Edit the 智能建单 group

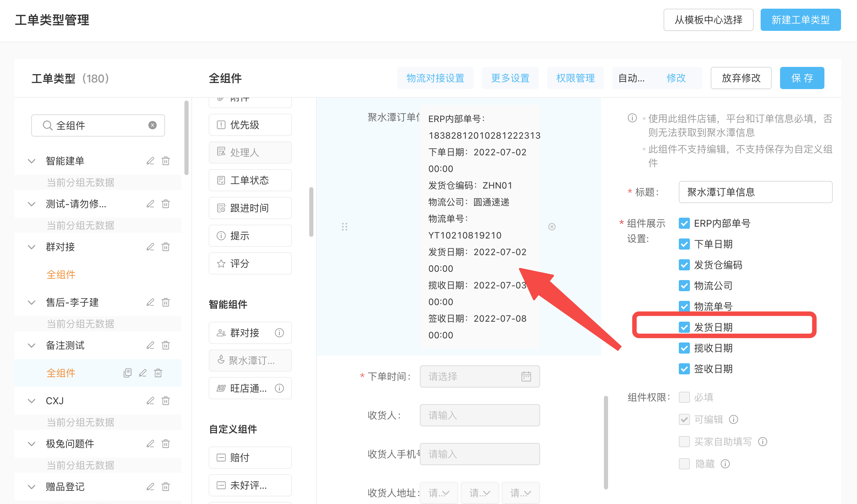pyautogui.click(x=150, y=161)
